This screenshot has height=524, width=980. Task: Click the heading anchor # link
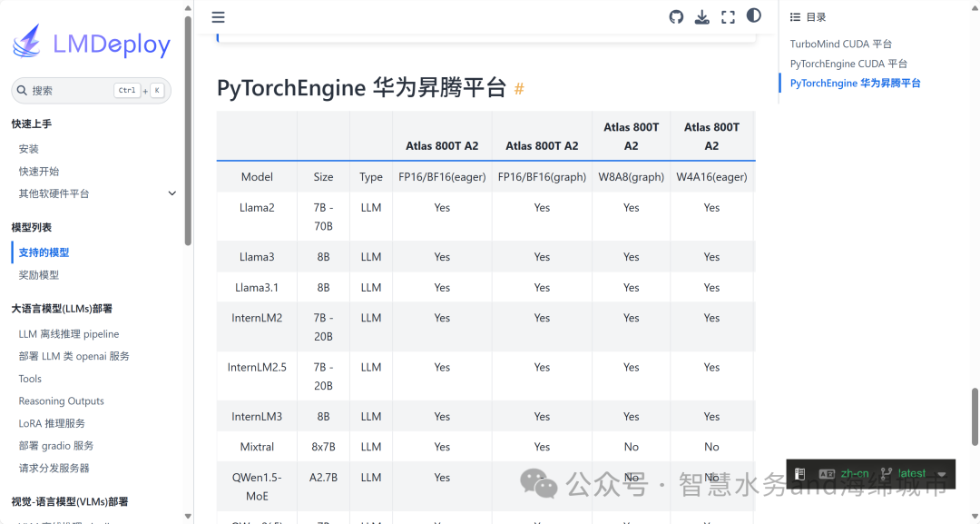[x=519, y=89]
